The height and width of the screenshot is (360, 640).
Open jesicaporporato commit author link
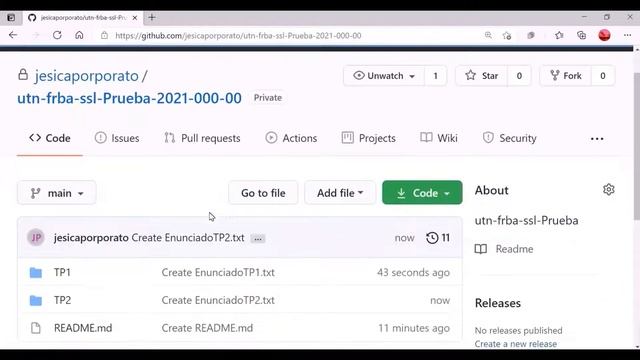[x=91, y=238]
